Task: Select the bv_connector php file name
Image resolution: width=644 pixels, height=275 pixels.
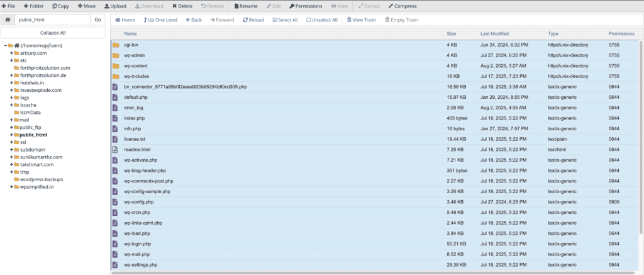Action: pyautogui.click(x=186, y=87)
